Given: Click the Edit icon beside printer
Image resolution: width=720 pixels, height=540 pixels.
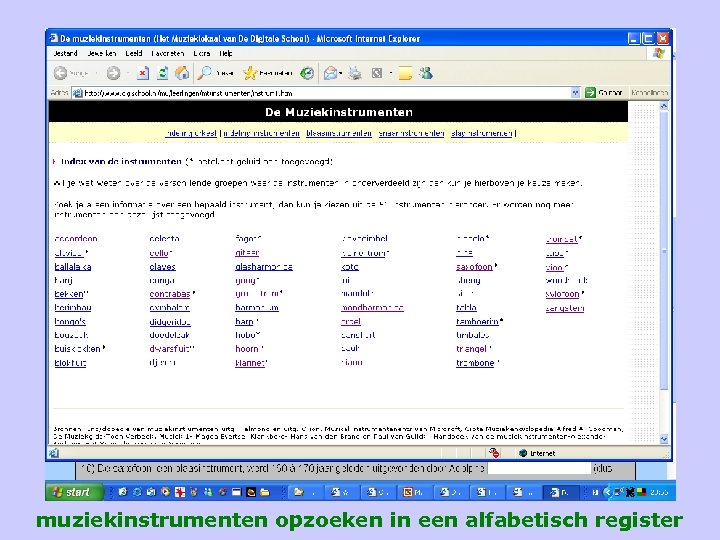Looking at the screenshot, I should pyautogui.click(x=377, y=73).
